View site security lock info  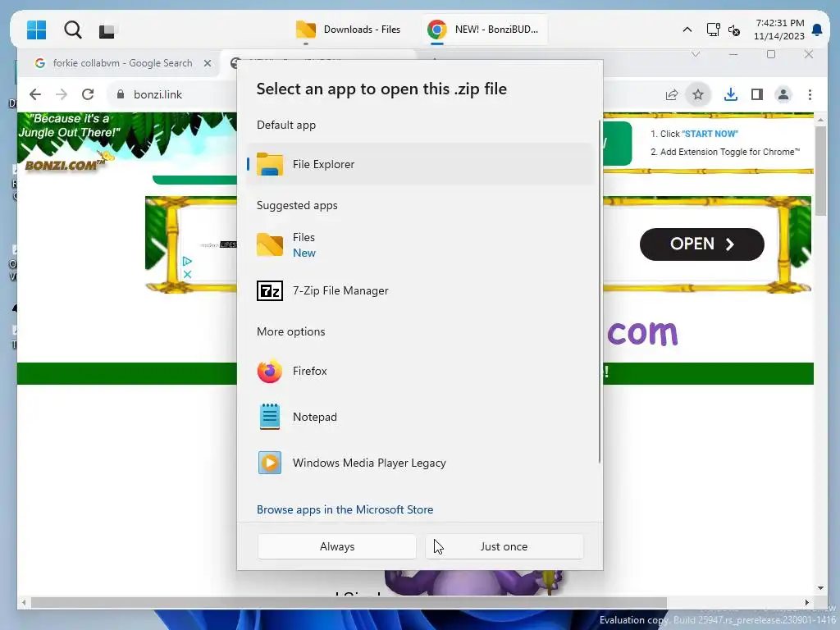[121, 94]
